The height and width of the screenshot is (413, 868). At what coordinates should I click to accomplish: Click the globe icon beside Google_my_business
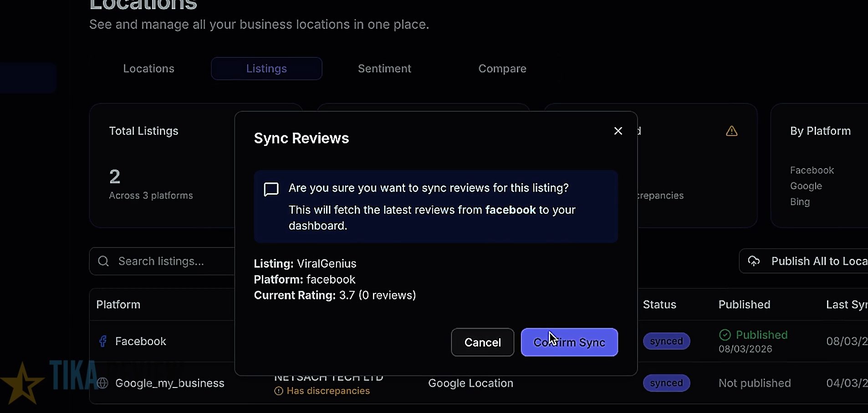click(x=102, y=383)
